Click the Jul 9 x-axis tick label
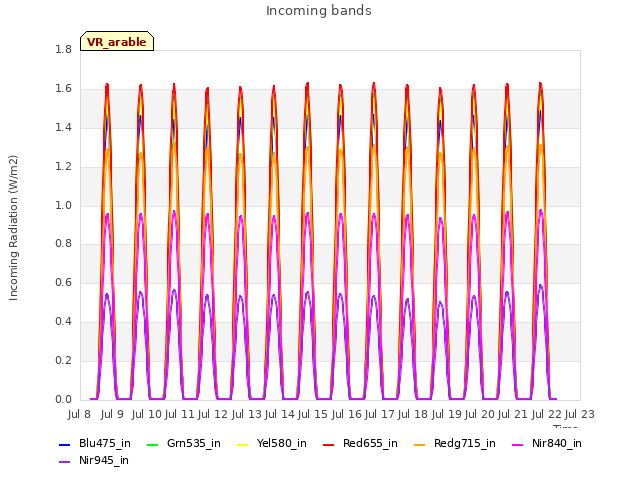 (x=112, y=414)
